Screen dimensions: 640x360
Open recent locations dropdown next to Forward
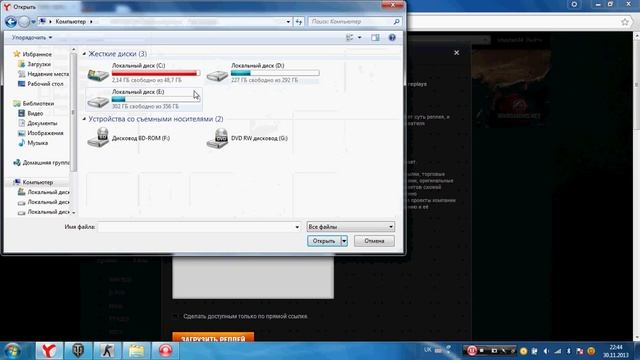(33, 22)
